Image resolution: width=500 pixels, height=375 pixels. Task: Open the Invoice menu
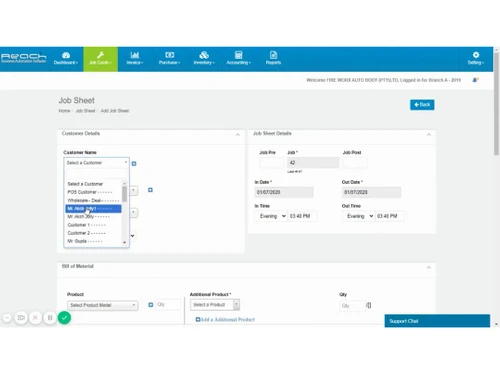click(135, 59)
